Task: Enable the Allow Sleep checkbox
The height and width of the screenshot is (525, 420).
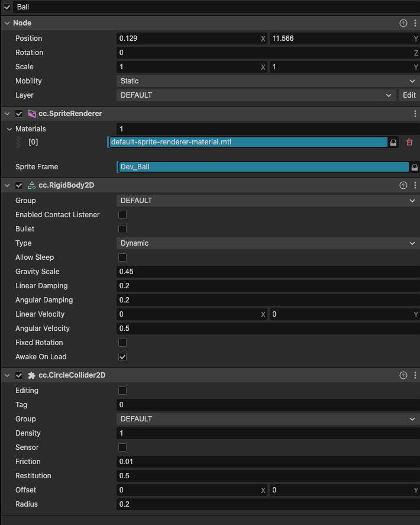Action: coord(122,257)
